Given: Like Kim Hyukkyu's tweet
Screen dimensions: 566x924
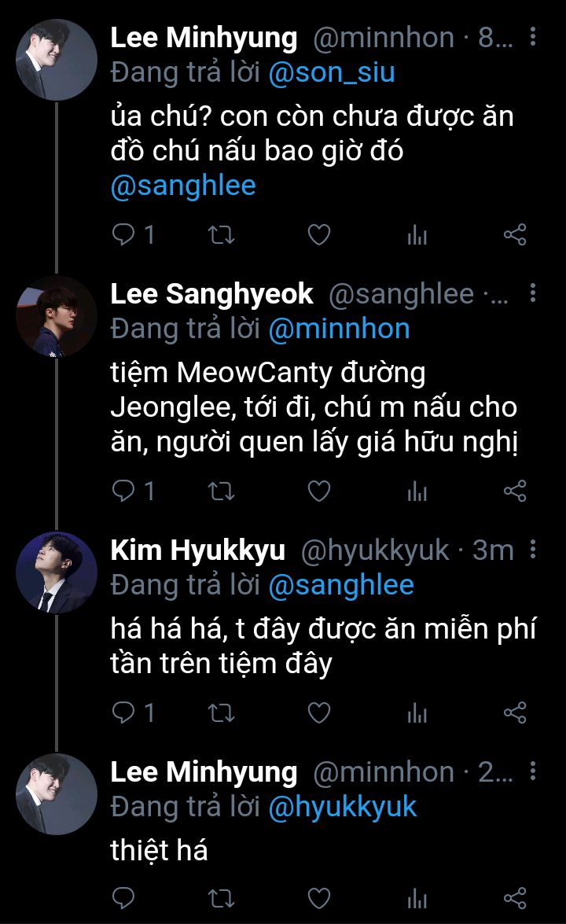Looking at the screenshot, I should pos(318,713).
